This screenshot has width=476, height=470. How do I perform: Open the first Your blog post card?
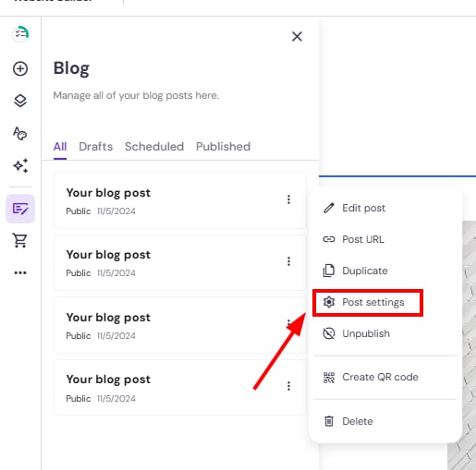pyautogui.click(x=179, y=200)
